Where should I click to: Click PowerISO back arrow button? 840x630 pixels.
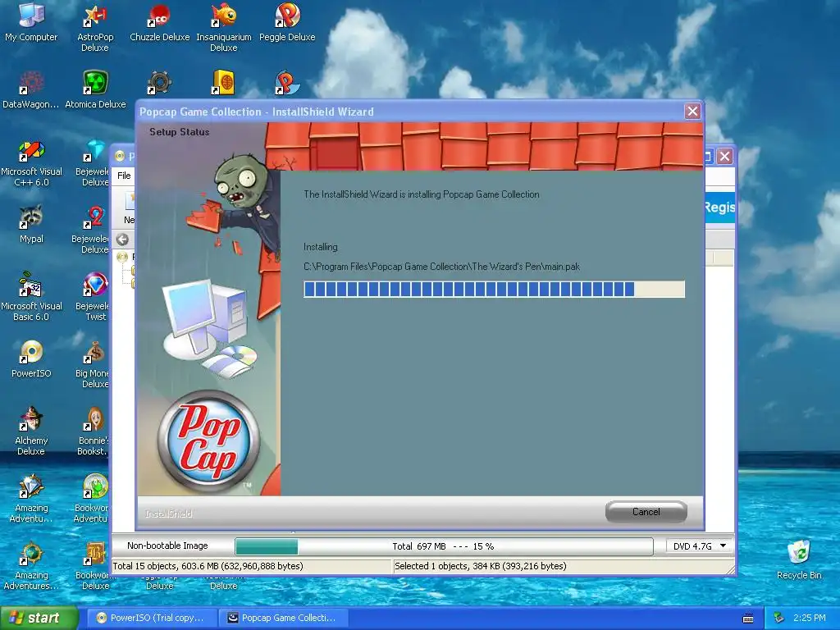pyautogui.click(x=123, y=240)
